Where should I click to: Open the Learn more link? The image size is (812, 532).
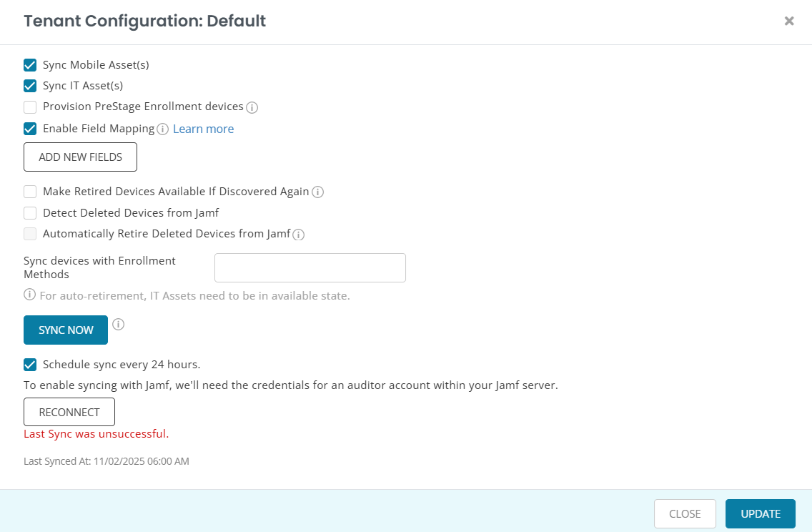click(x=203, y=129)
